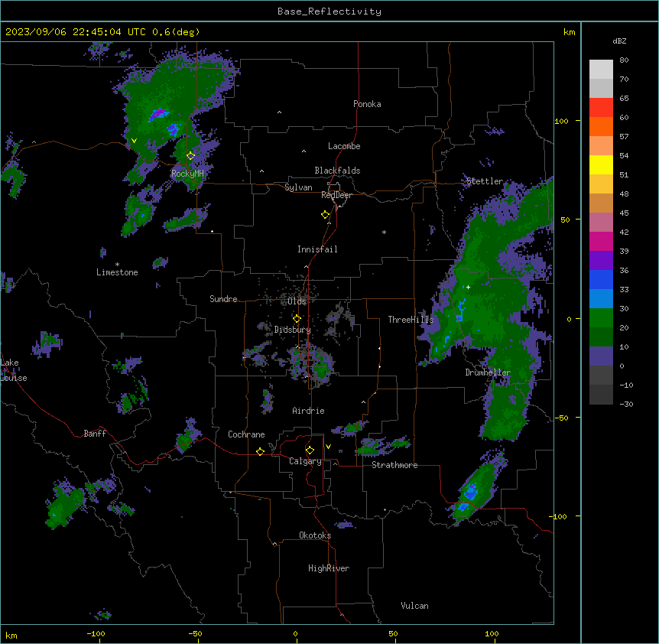This screenshot has width=659, height=644.
Task: Select the Didsbury label
Action: [x=293, y=330]
